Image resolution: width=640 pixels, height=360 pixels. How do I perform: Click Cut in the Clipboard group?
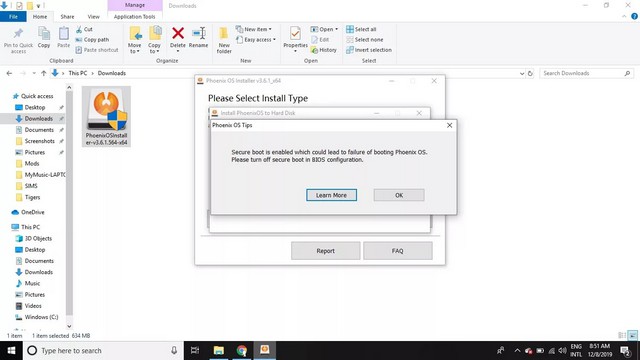[x=84, y=29]
